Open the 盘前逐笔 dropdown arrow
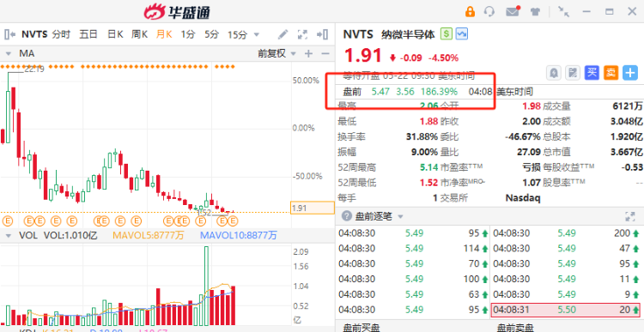 (400, 216)
